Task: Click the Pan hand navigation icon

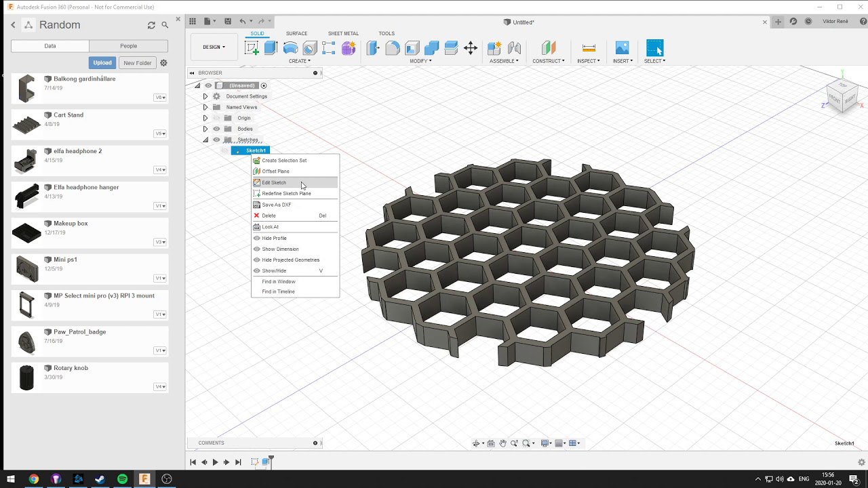Action: coord(502,443)
